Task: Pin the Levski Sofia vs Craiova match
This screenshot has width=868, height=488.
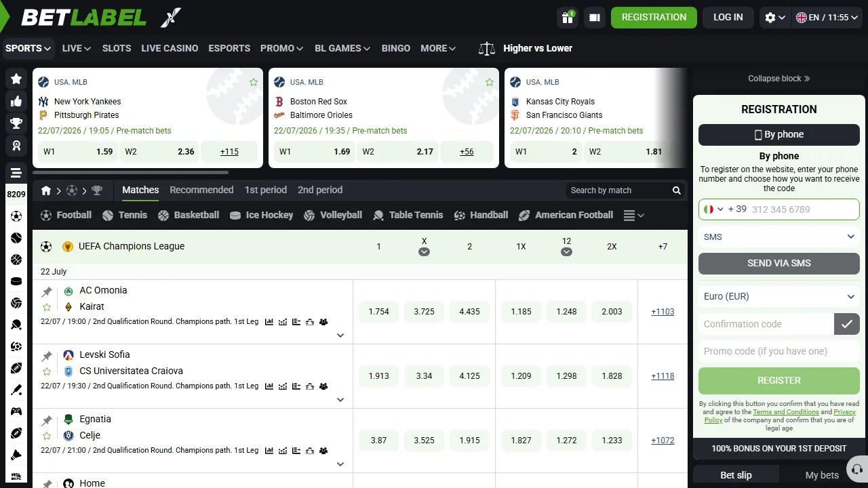Action: tap(47, 357)
